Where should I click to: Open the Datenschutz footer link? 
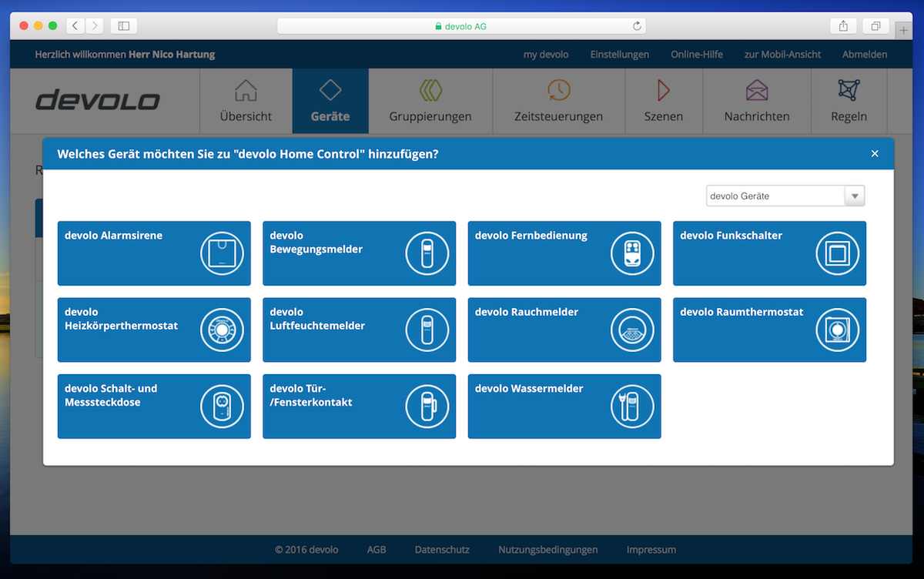(442, 550)
